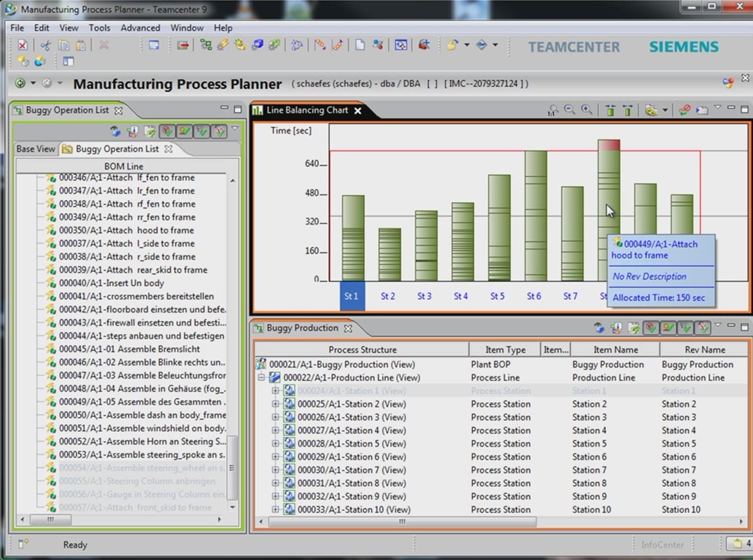Click the red prohibited sync icon in chart toolbar
Image resolution: width=753 pixels, height=560 pixels.
pyautogui.click(x=685, y=110)
